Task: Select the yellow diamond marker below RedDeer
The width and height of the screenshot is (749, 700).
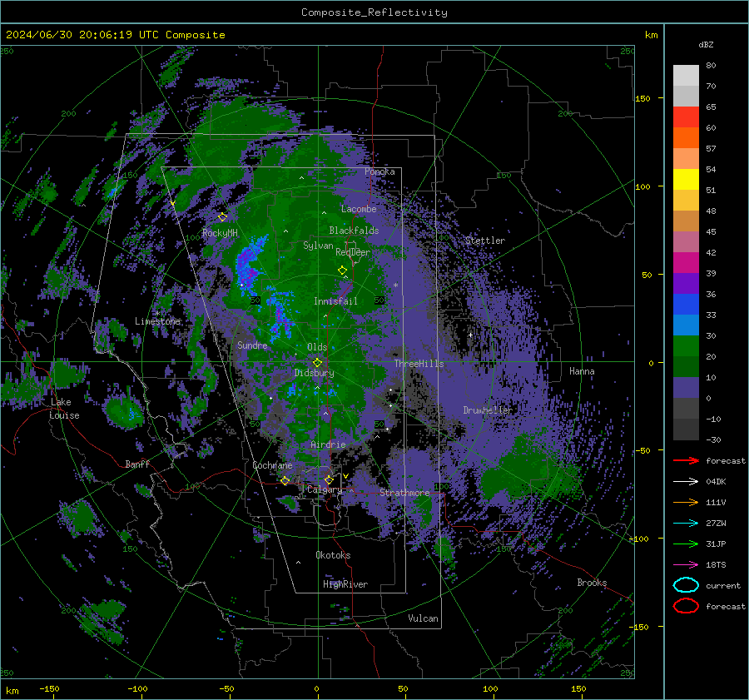Action: [343, 271]
